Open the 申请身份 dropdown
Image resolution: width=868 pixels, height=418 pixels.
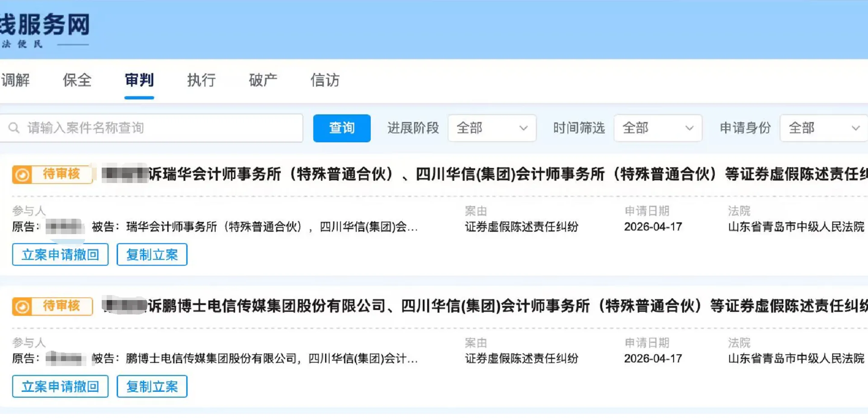824,128
